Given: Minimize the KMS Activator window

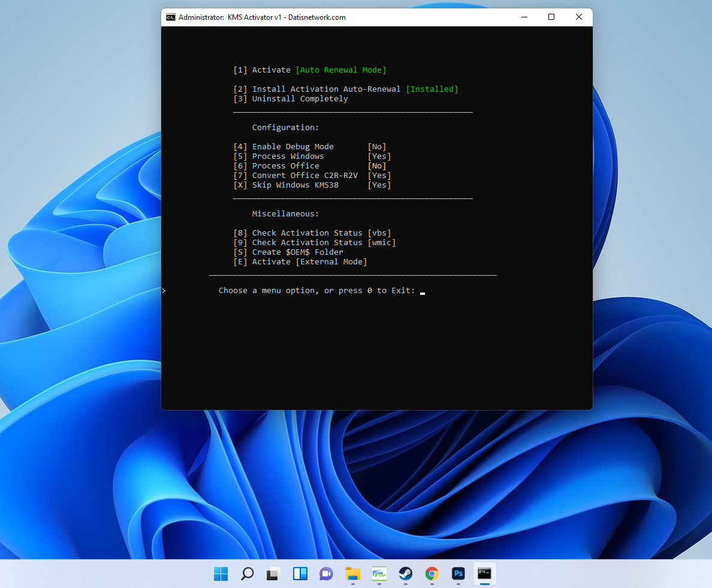Looking at the screenshot, I should tap(524, 17).
